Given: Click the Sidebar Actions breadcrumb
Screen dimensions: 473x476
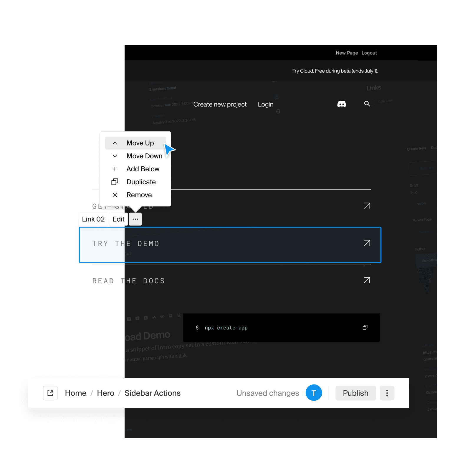Looking at the screenshot, I should coord(153,393).
